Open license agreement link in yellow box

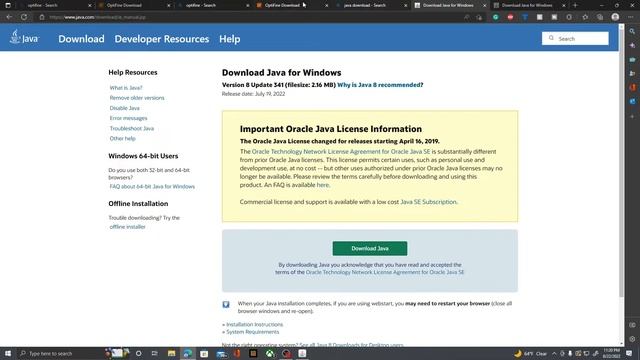pos(341,151)
